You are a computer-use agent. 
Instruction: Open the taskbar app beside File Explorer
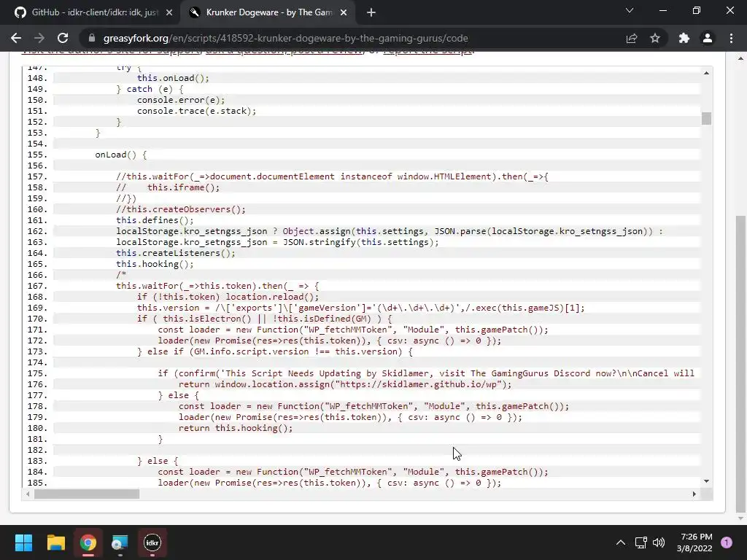pos(120,542)
